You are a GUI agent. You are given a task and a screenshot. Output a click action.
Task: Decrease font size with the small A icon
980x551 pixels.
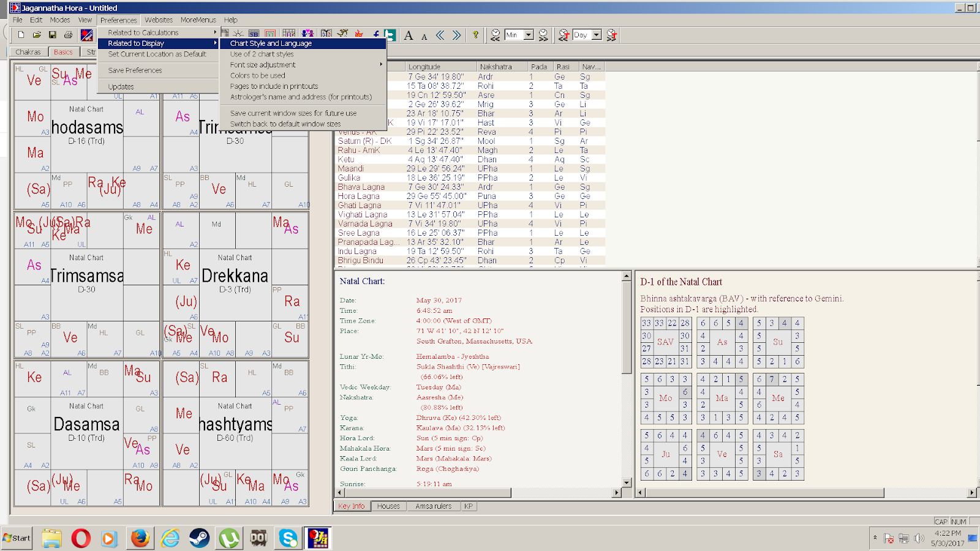(424, 36)
